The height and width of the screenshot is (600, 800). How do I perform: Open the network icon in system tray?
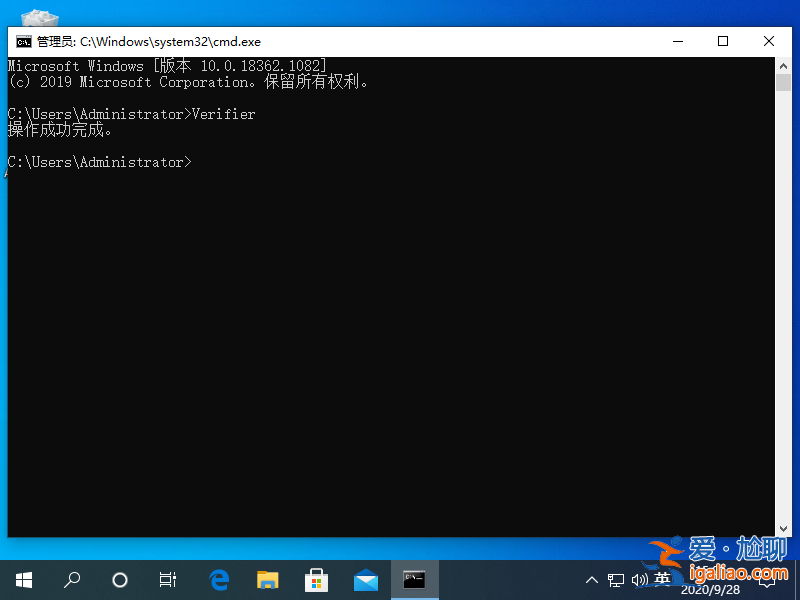pyautogui.click(x=616, y=579)
